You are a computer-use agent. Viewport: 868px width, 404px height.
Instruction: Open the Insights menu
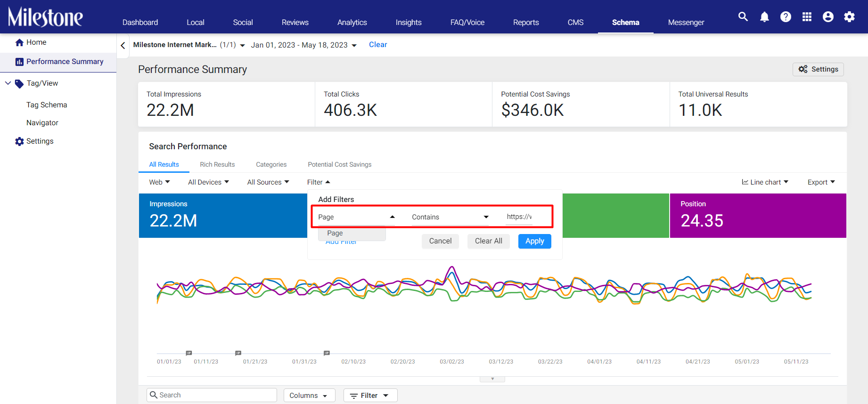point(409,22)
